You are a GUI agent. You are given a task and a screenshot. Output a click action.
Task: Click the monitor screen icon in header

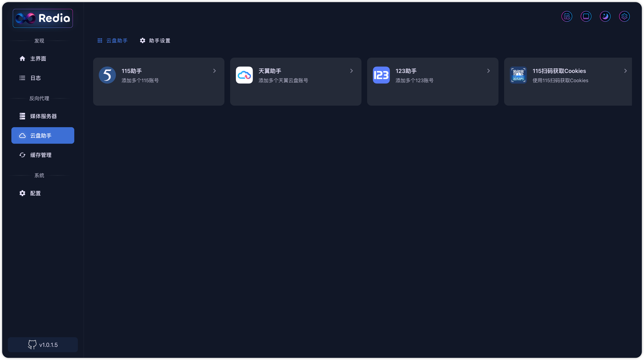tap(586, 17)
